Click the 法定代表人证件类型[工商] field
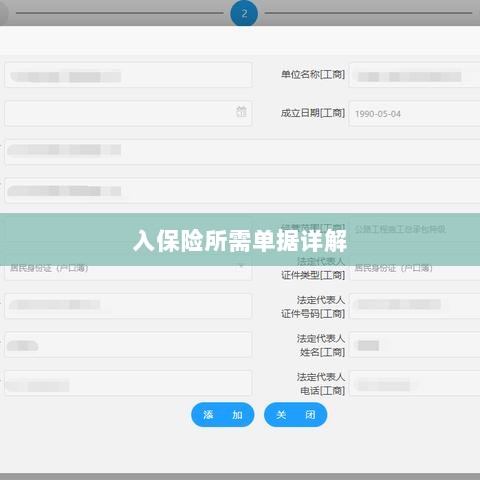The image size is (480, 480). click(x=414, y=269)
